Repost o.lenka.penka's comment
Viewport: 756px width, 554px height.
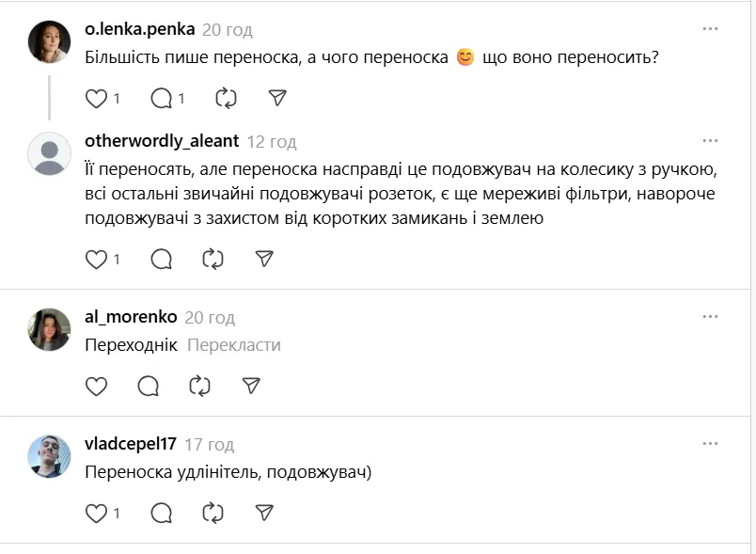point(226,98)
